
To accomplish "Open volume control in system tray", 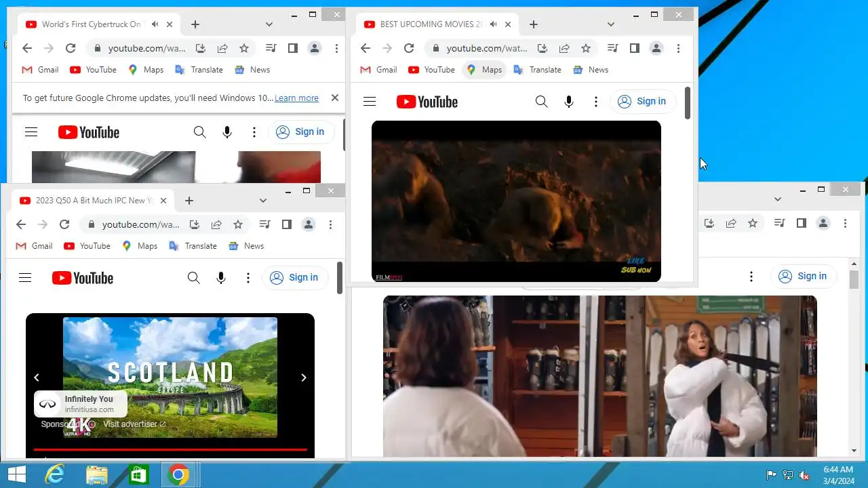I will pos(805,475).
